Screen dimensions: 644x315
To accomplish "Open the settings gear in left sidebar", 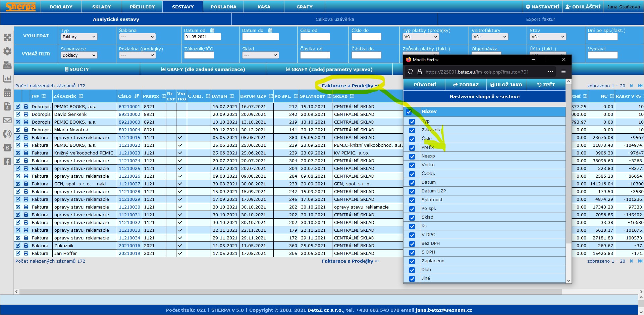I will point(7,51).
